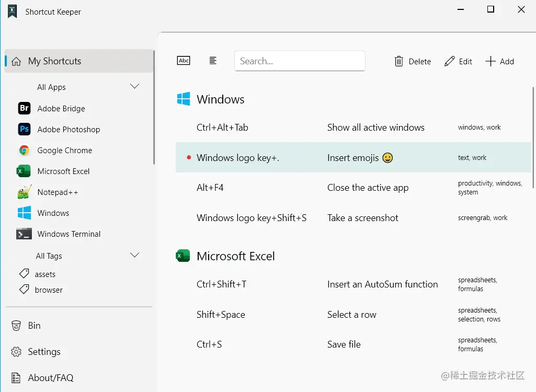Click 'Take a screenshot' description

(363, 218)
